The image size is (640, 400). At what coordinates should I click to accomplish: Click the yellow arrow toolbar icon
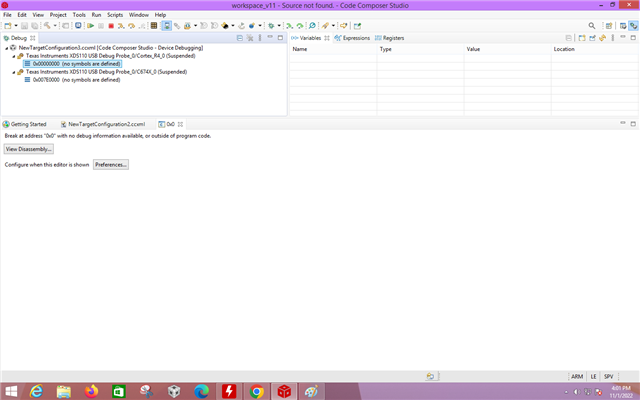tap(344, 26)
